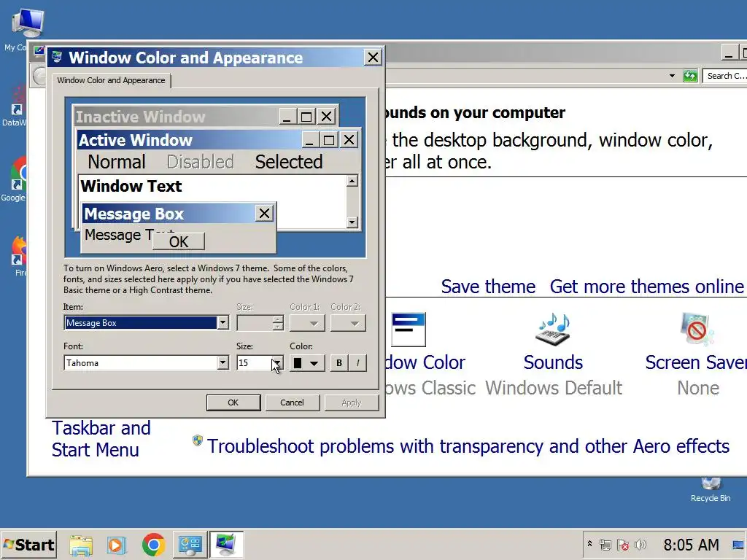Click the refresh button in address bar
This screenshot has width=747, height=560.
click(x=690, y=76)
